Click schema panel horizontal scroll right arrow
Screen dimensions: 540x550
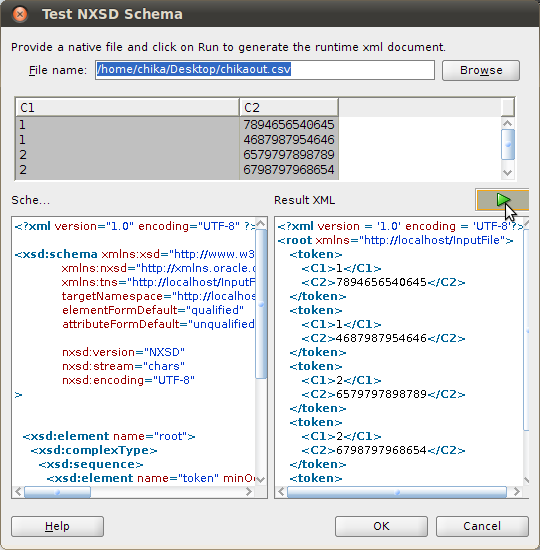(x=249, y=492)
